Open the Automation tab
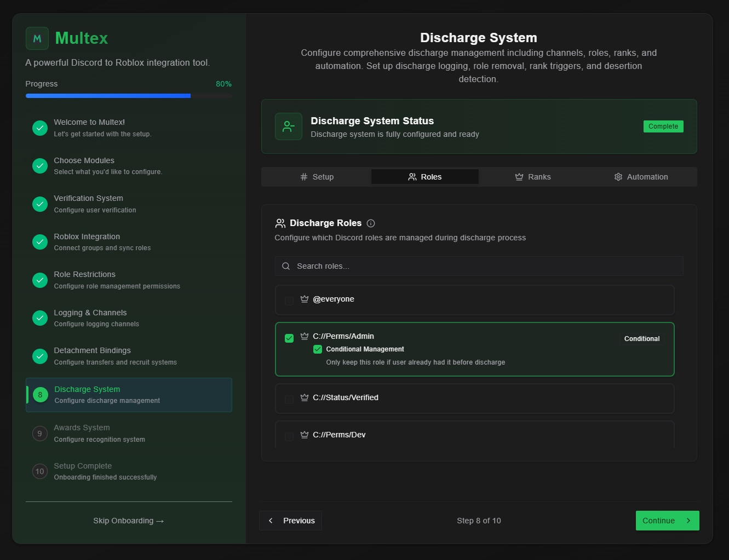 pos(641,177)
